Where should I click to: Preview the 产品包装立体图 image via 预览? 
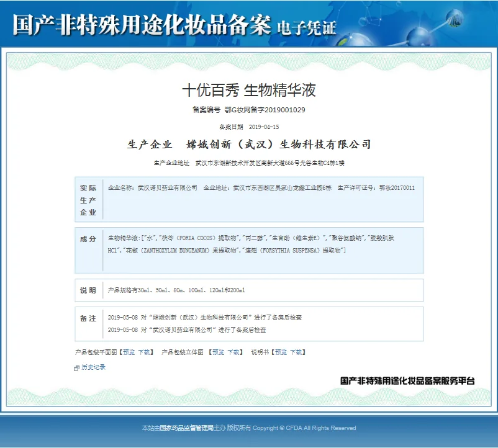218,352
